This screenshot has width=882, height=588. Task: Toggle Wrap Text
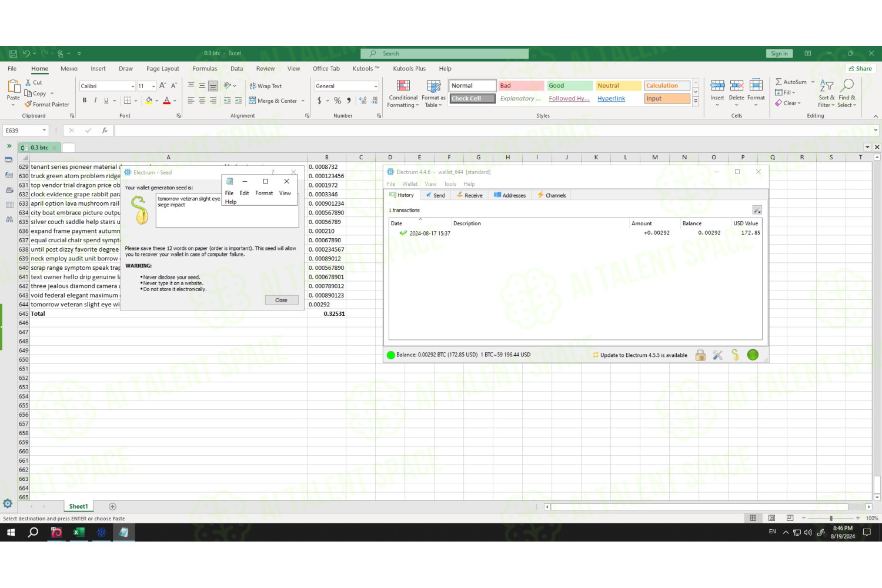(x=266, y=86)
